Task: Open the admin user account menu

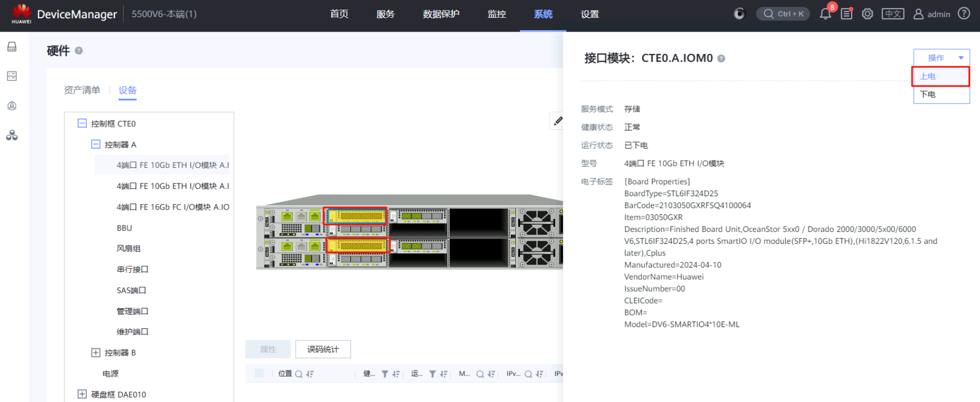Action: point(931,14)
